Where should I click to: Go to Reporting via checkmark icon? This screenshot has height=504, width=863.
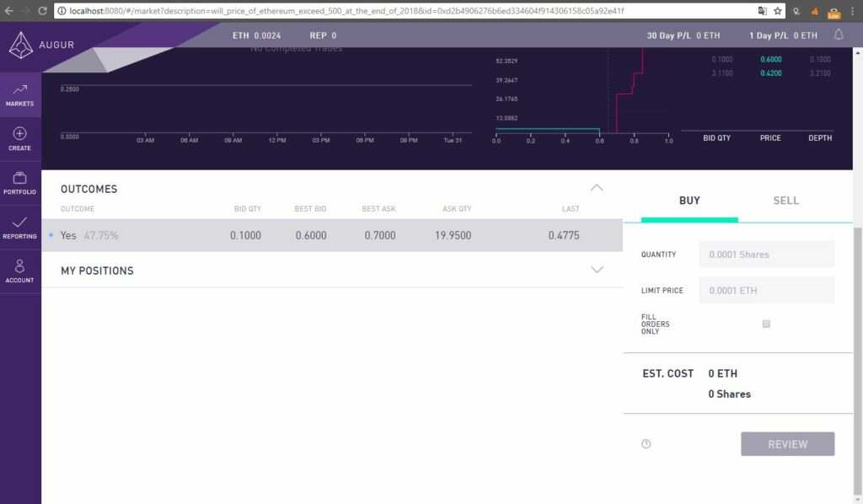(19, 227)
